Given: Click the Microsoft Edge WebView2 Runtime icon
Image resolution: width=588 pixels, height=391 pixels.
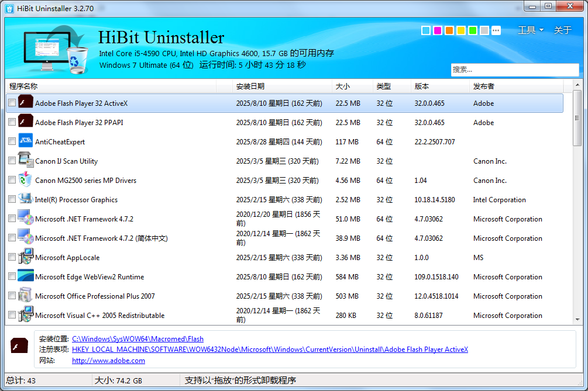Looking at the screenshot, I should pos(25,276).
